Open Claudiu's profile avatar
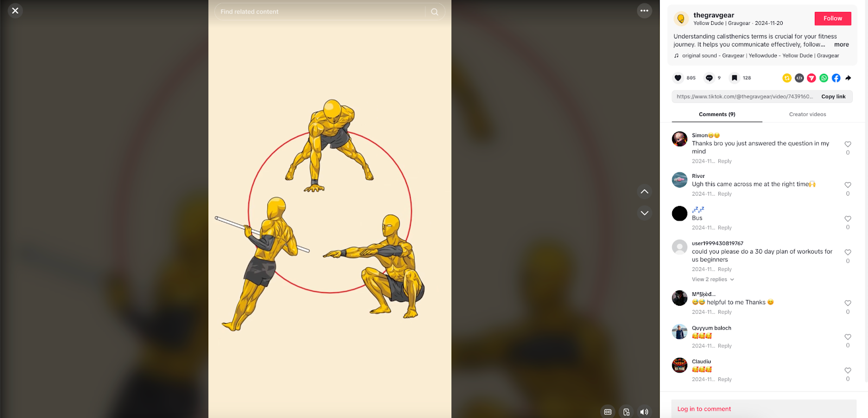Image resolution: width=868 pixels, height=418 pixels. click(x=680, y=365)
